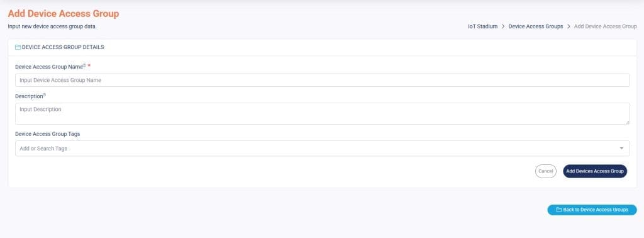This screenshot has width=644, height=238.
Task: Click folder icon inside Back to Device Access Groups
Action: click(x=558, y=210)
